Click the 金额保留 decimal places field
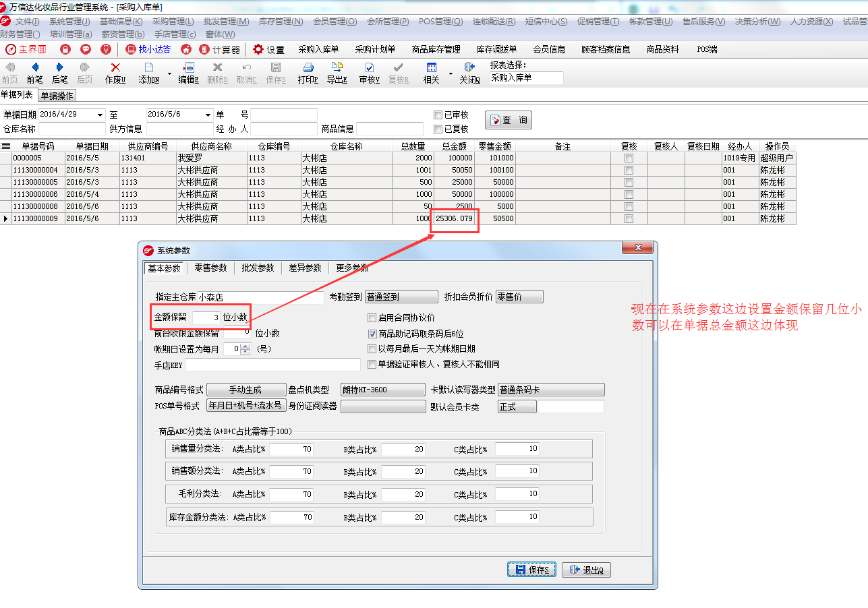Screen dimensions: 868x608 pyautogui.click(x=206, y=317)
